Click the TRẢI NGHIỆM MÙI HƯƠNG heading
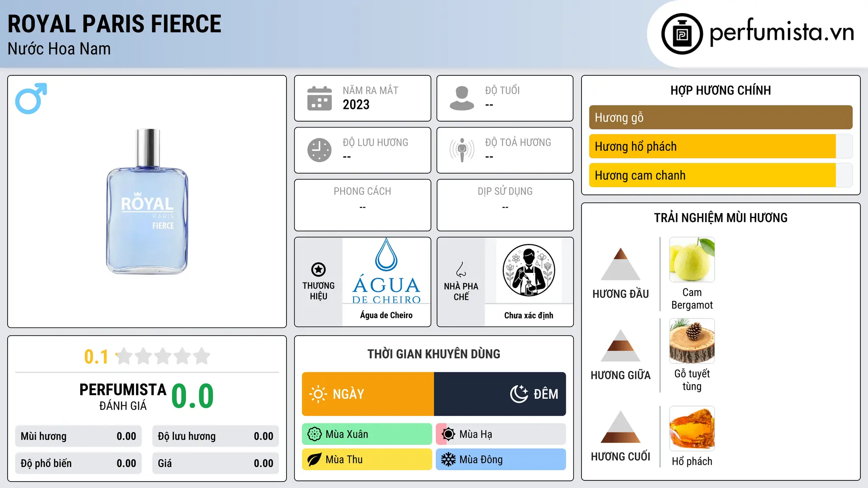This screenshot has width=868, height=488. coord(721,218)
